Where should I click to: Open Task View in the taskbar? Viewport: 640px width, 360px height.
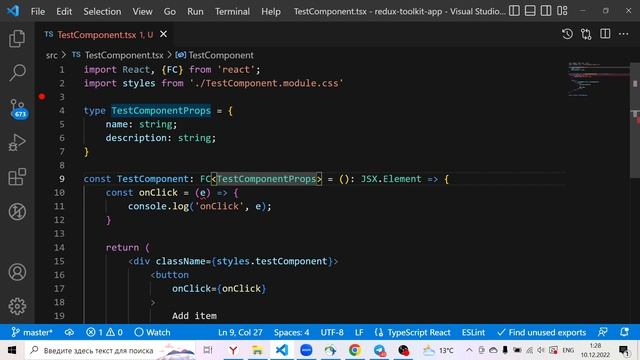point(208,350)
